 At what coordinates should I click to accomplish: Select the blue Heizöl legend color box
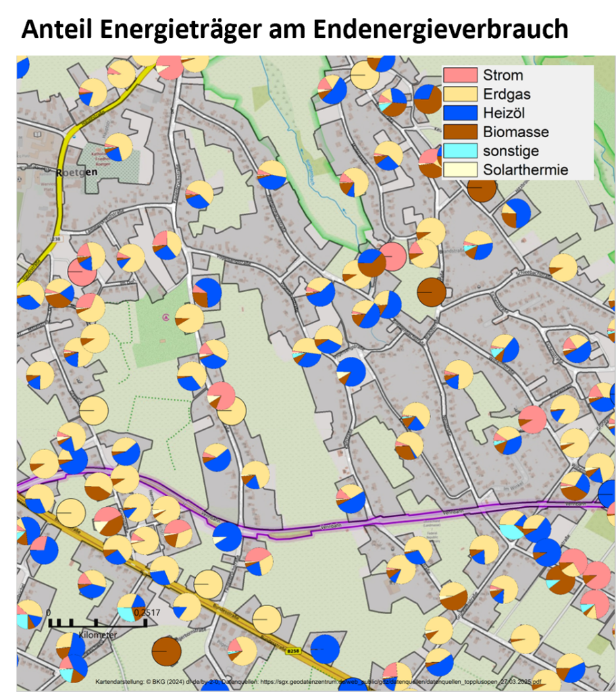click(x=461, y=113)
